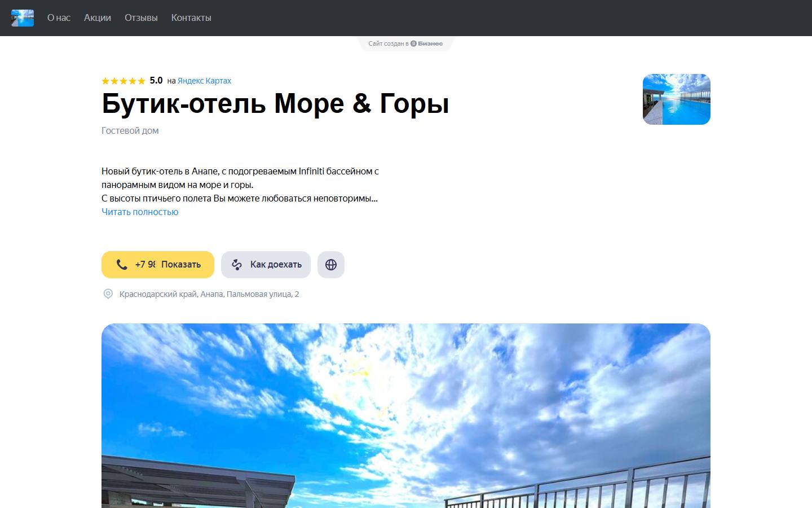Click the 5.0 rating value
This screenshot has height=508, width=812.
click(x=156, y=81)
